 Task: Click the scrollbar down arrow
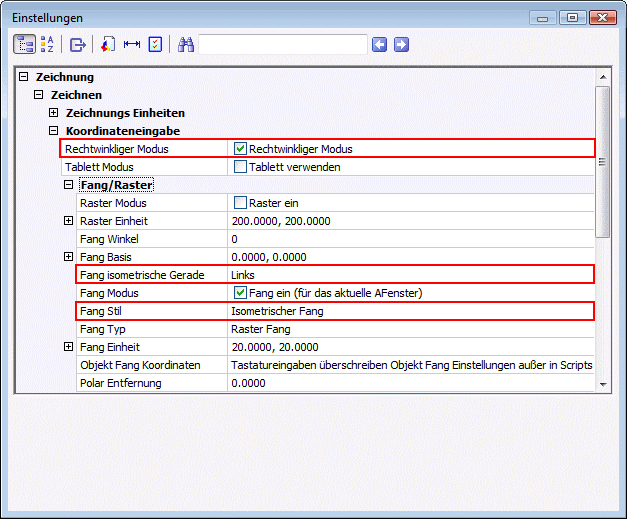(x=602, y=383)
